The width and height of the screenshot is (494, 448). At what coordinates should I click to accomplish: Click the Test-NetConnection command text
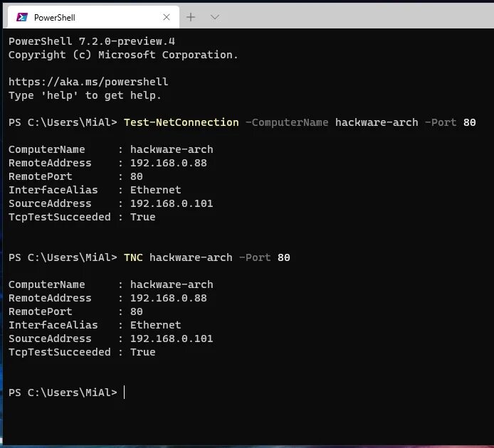click(x=181, y=122)
